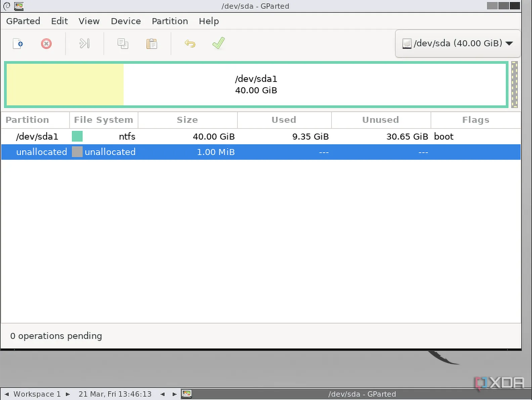Viewport: 532px width, 400px height.
Task: Open the GParted menu
Action: click(x=23, y=21)
